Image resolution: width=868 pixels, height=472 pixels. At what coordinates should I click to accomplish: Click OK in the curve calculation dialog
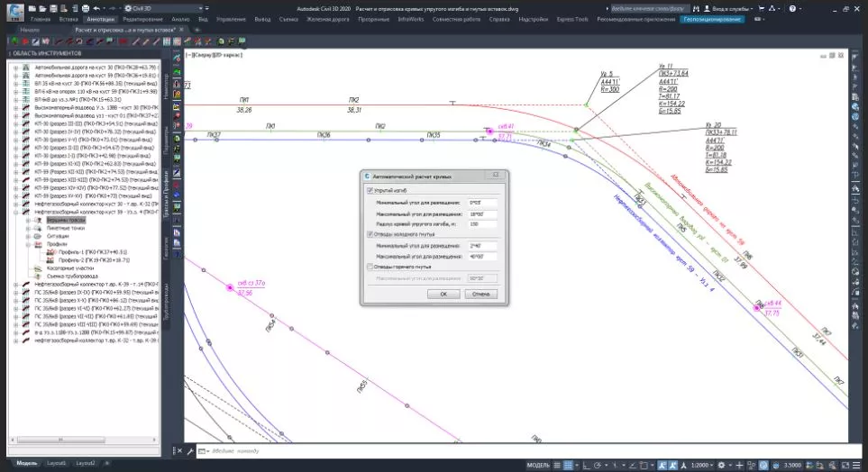pyautogui.click(x=443, y=294)
